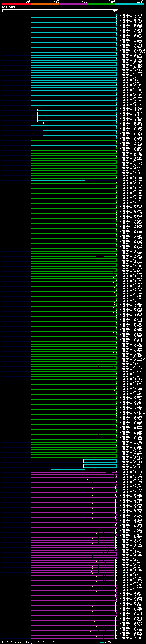The height and width of the screenshot is (644, 146).
Task: Select hit label UniRef100_B9SB31
Action: tap(131, 371)
